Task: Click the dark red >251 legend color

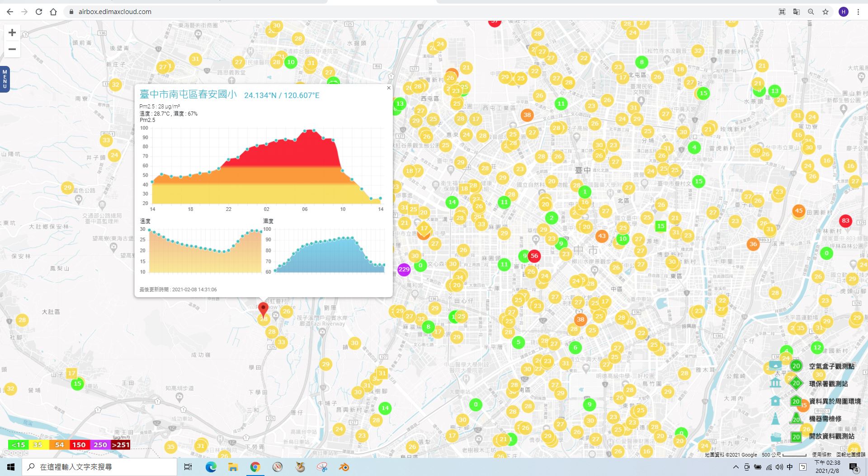Action: click(120, 445)
